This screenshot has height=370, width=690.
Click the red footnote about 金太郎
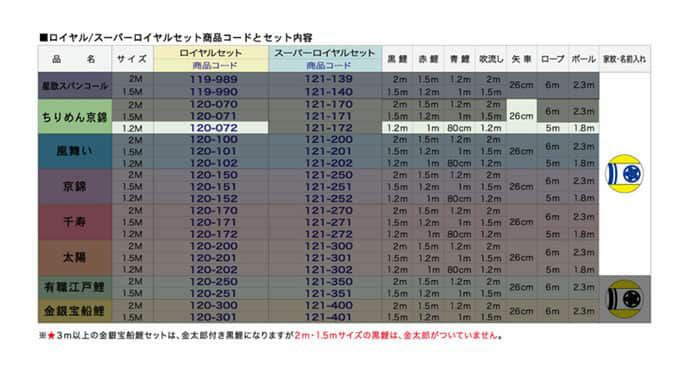[398, 335]
